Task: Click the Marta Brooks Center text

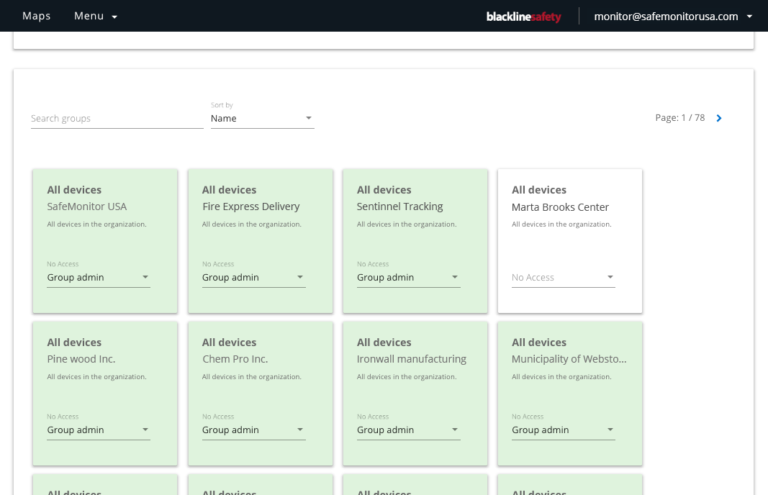Action: (560, 207)
